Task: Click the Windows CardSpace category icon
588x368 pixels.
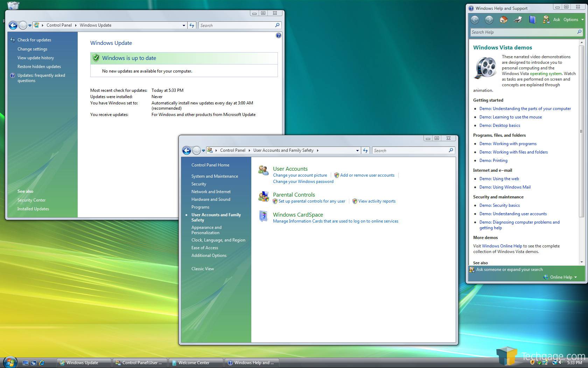Action: 263,216
